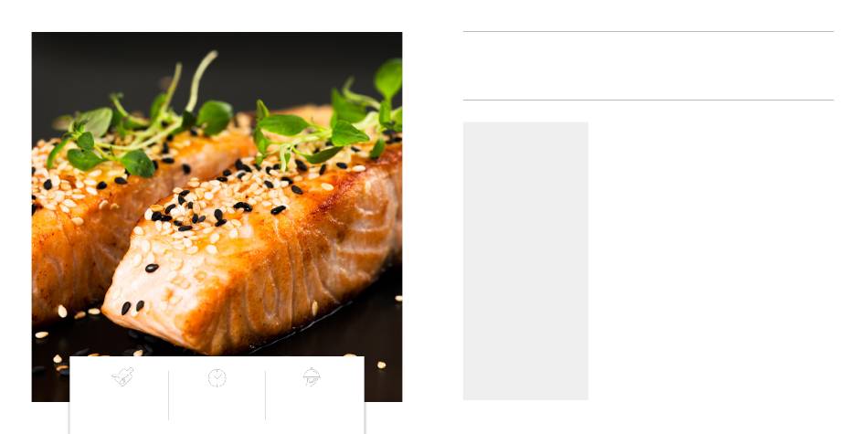868x434 pixels.
Task: Click the serving cloche icon
Action: [x=312, y=377]
